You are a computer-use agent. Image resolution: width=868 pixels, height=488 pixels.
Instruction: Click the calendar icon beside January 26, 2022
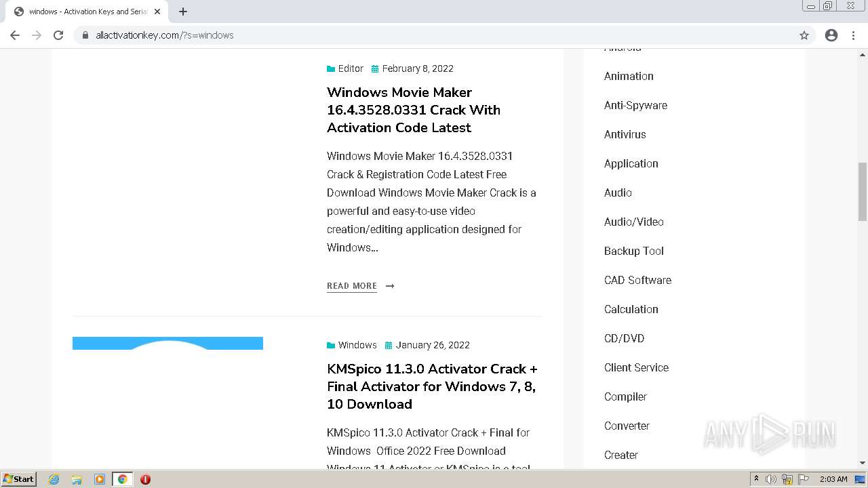389,345
